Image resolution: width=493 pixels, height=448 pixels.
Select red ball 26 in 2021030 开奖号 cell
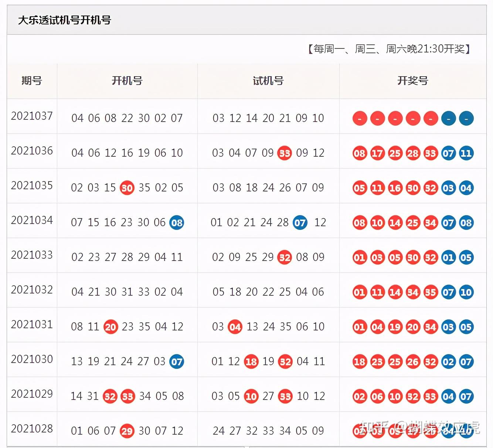[413, 362]
